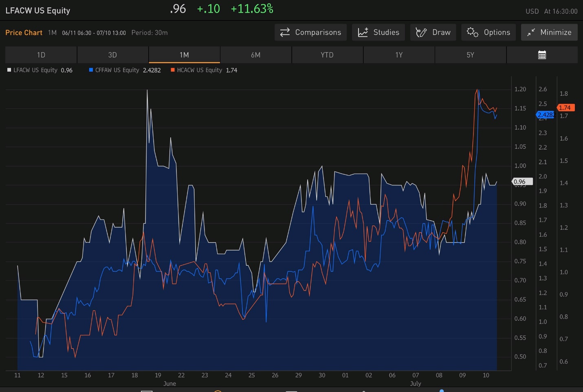
Task: Open chart Options
Action: (488, 32)
